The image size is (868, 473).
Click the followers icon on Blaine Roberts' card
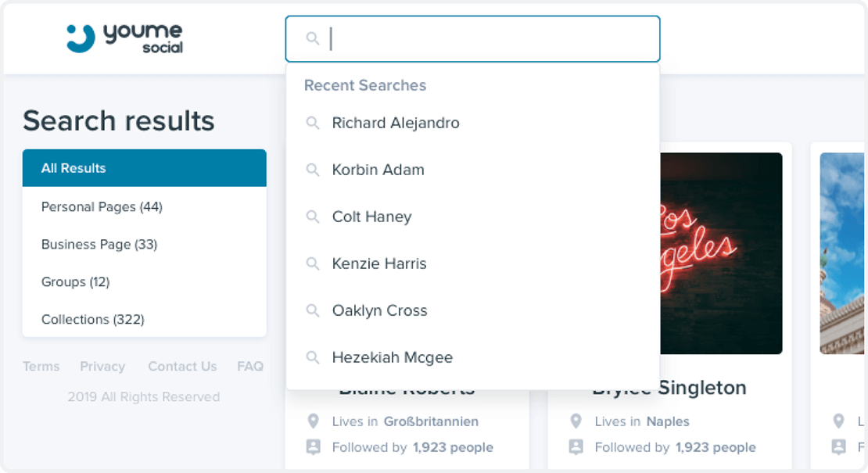tap(313, 447)
